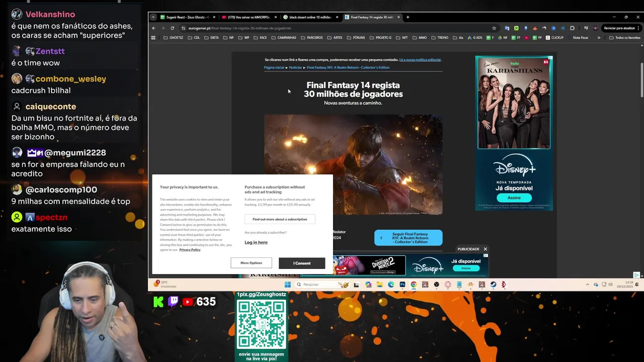Viewport: 644px width, 362px height.
Task: Switch to the Vou salvar os MMORPGs tab
Action: point(249,17)
